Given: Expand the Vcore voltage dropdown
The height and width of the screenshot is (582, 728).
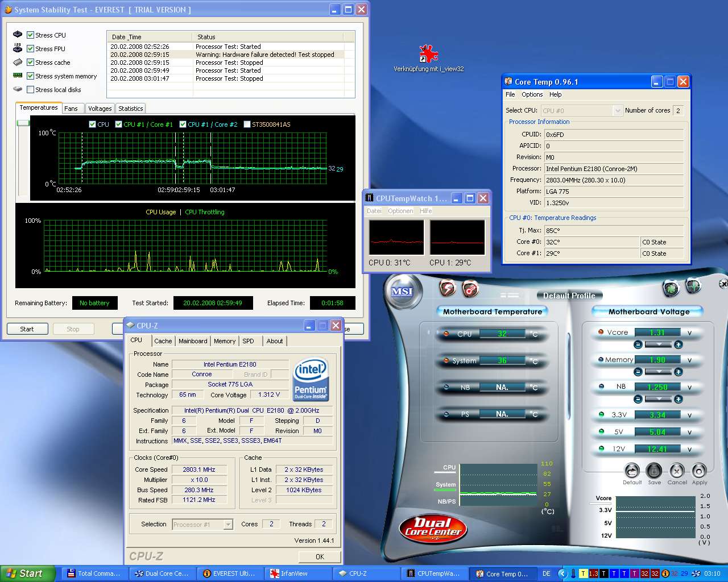Looking at the screenshot, I should (658, 344).
